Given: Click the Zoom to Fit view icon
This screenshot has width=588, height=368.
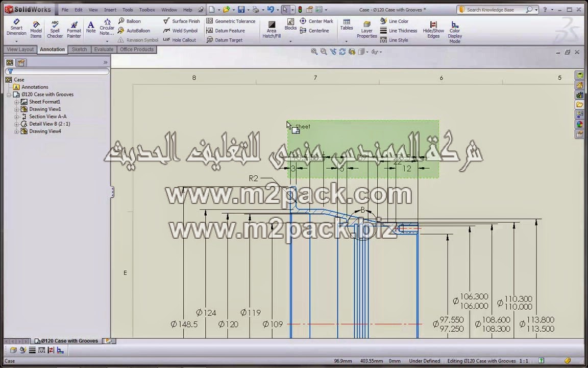Looking at the screenshot, I should (314, 52).
